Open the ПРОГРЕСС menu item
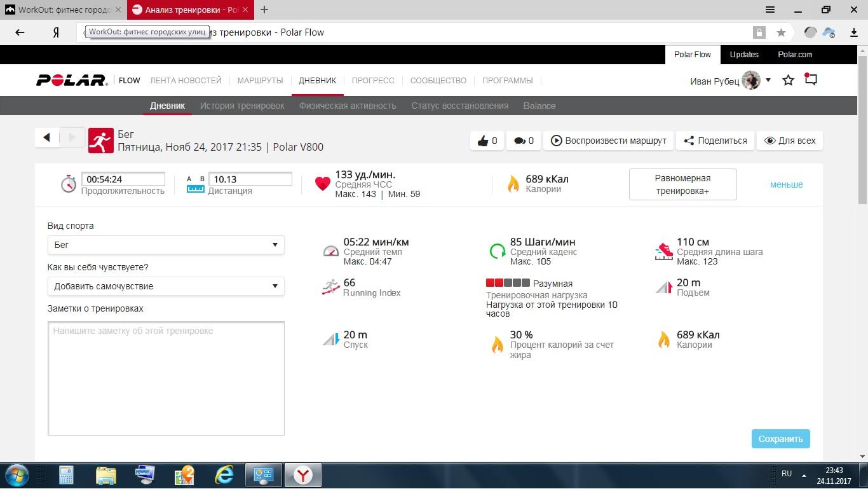Image resolution: width=868 pixels, height=489 pixels. 373,81
